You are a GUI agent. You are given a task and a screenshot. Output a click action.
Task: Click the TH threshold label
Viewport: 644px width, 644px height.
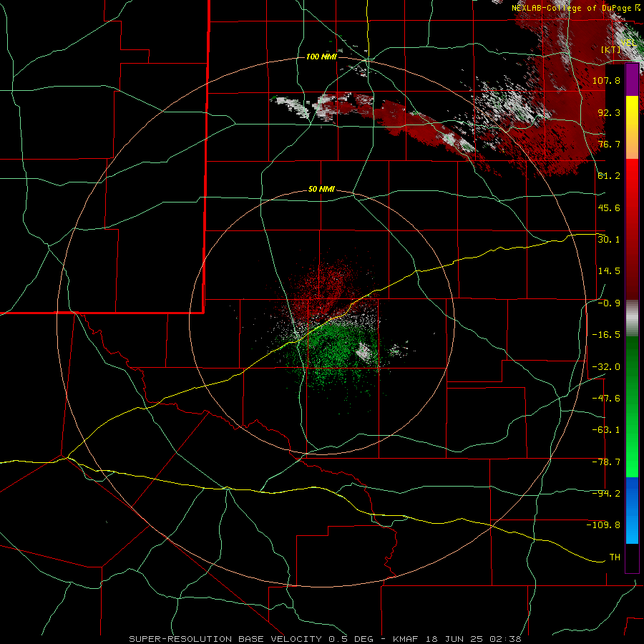[615, 557]
